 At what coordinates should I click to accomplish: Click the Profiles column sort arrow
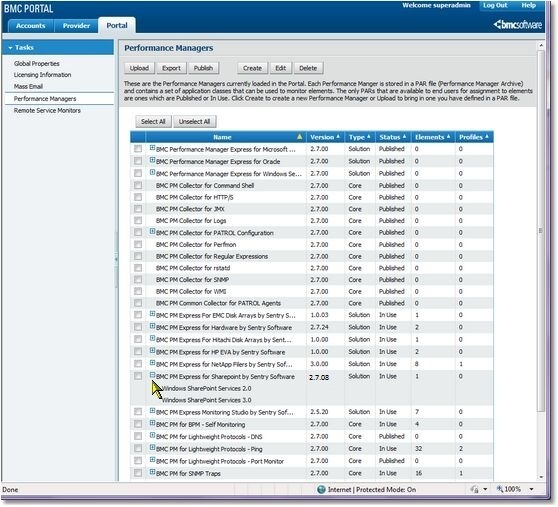486,136
